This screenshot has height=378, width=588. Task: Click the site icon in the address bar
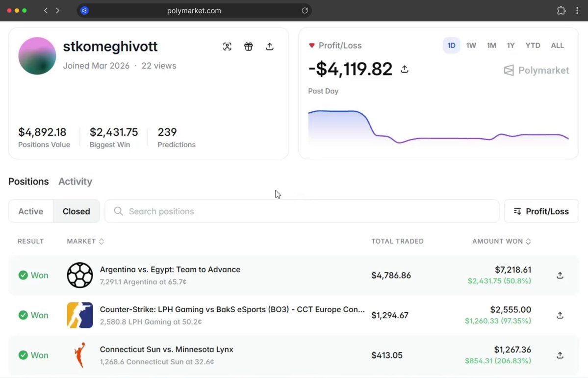point(85,10)
